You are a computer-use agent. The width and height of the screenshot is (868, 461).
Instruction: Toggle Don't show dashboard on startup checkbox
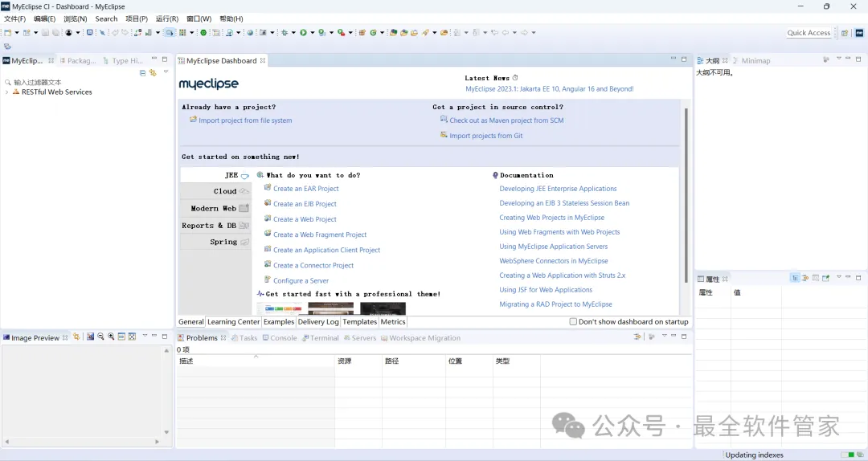tap(573, 321)
